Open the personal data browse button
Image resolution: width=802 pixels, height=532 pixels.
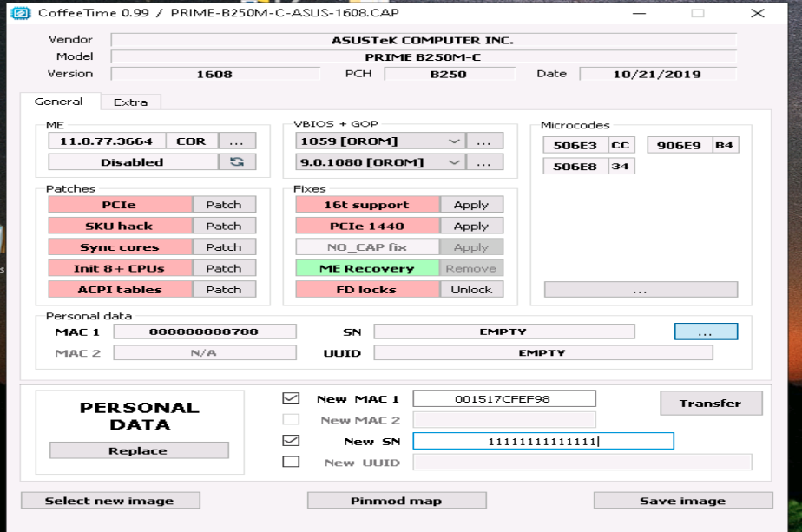(706, 332)
